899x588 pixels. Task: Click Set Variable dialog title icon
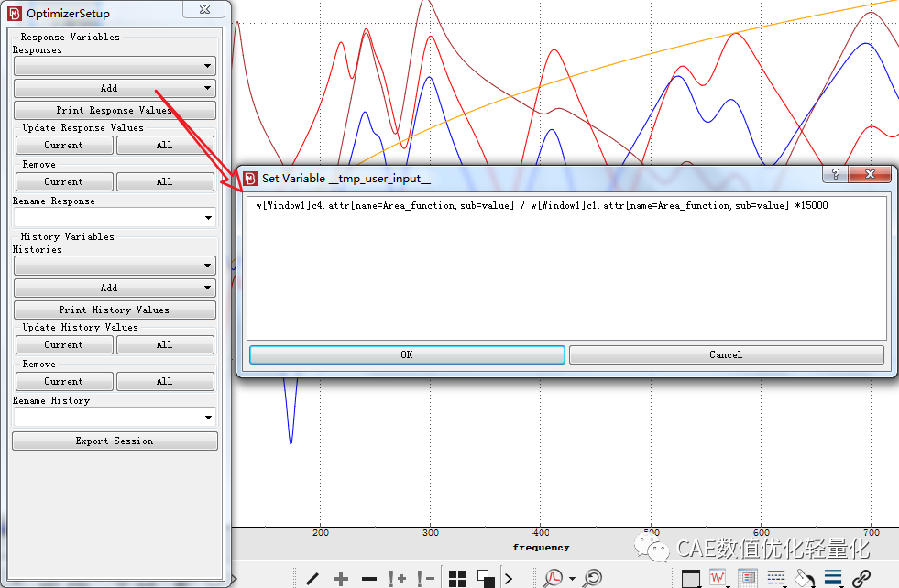click(x=250, y=179)
